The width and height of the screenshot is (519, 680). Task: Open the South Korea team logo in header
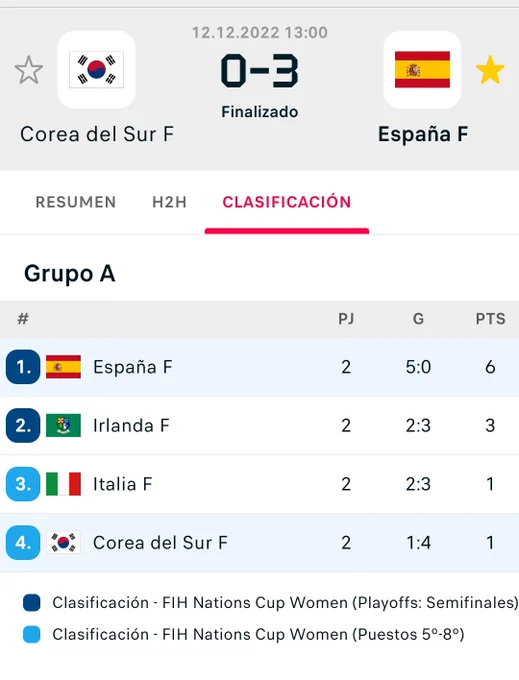96,69
